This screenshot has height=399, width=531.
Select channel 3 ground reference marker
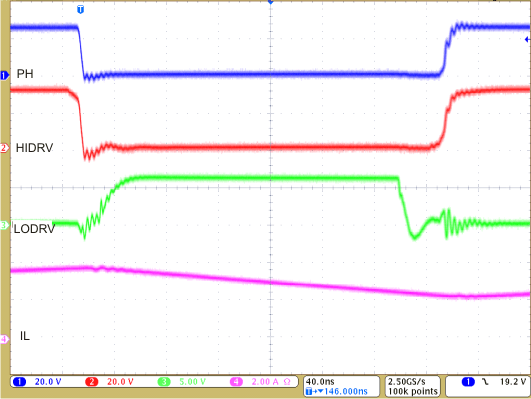[x=4, y=225]
